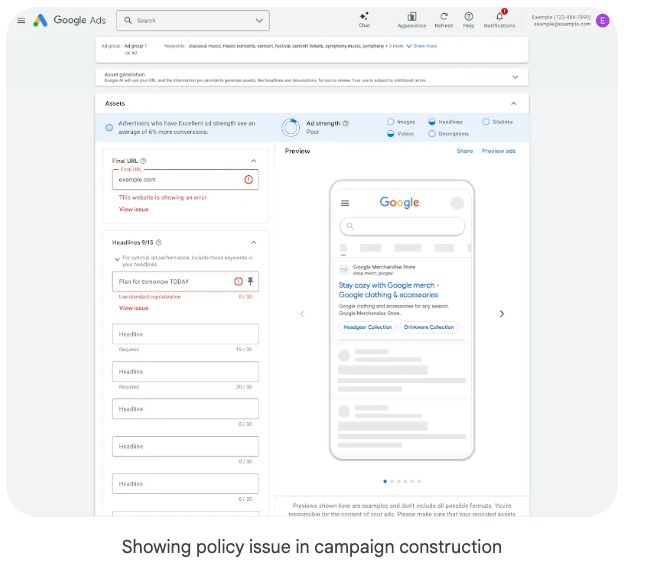This screenshot has width=647, height=568.
Task: Go to previous ad preview
Action: [x=302, y=314]
